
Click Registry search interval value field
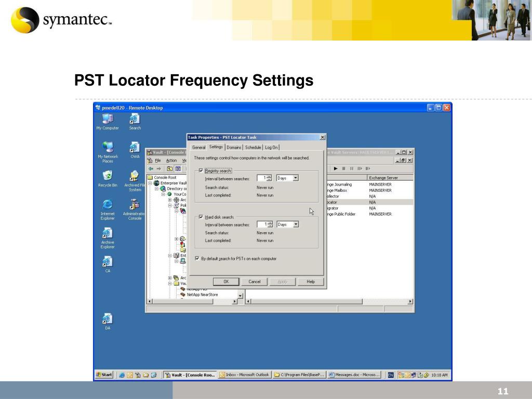pyautogui.click(x=262, y=178)
